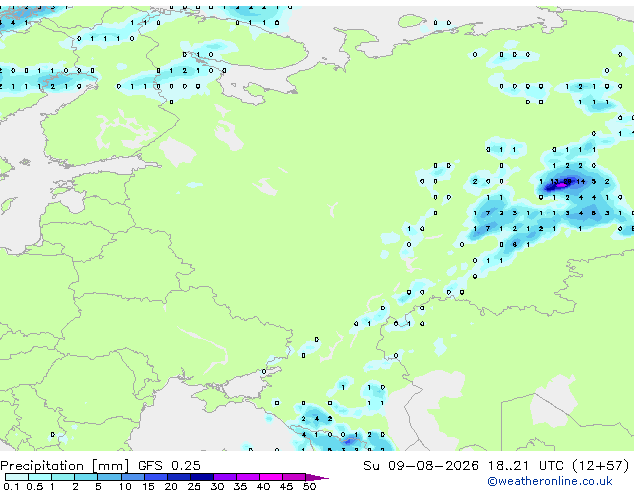Choose the 10–15 mm legend swatch

[133, 477]
